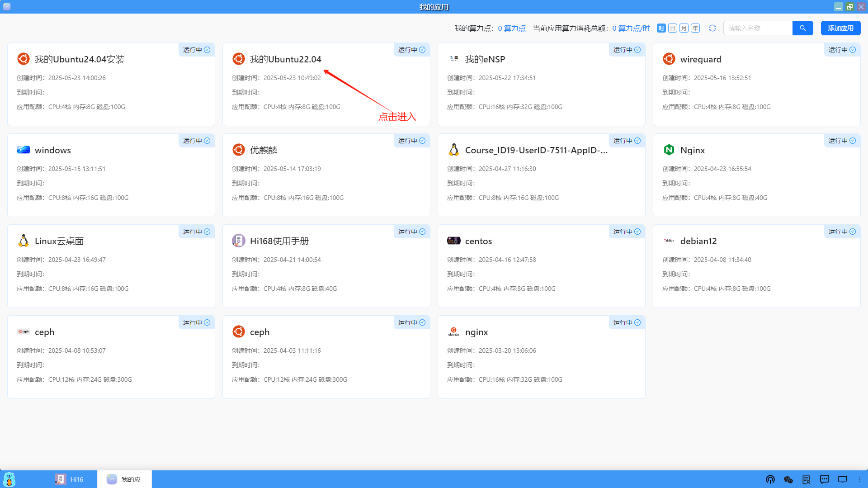Click the ubuntu logo icon of nginx
The width and height of the screenshot is (868, 488).
coord(454,332)
